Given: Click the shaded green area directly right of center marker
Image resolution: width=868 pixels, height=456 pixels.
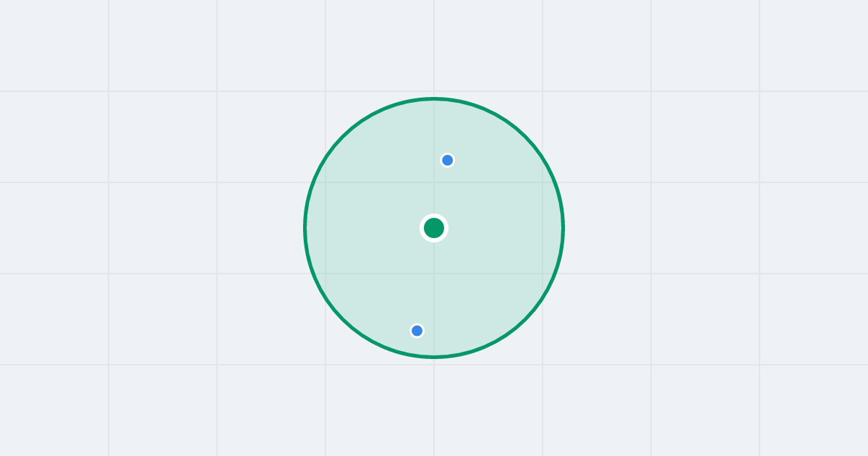Looking at the screenshot, I should coord(499,228).
